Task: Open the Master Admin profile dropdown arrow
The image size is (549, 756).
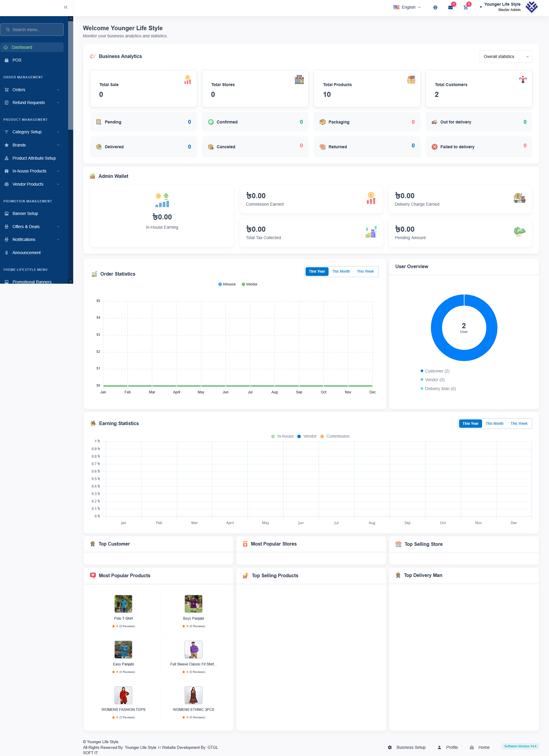Action: pyautogui.click(x=481, y=7)
